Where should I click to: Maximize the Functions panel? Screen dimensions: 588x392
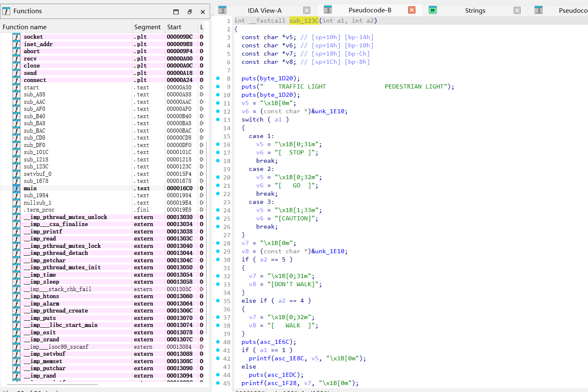click(x=176, y=12)
